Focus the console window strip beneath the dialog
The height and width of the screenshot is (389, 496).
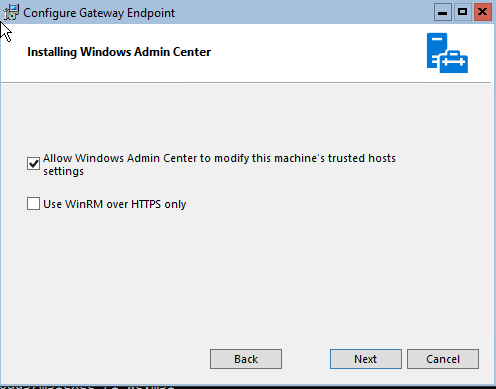tap(248, 387)
